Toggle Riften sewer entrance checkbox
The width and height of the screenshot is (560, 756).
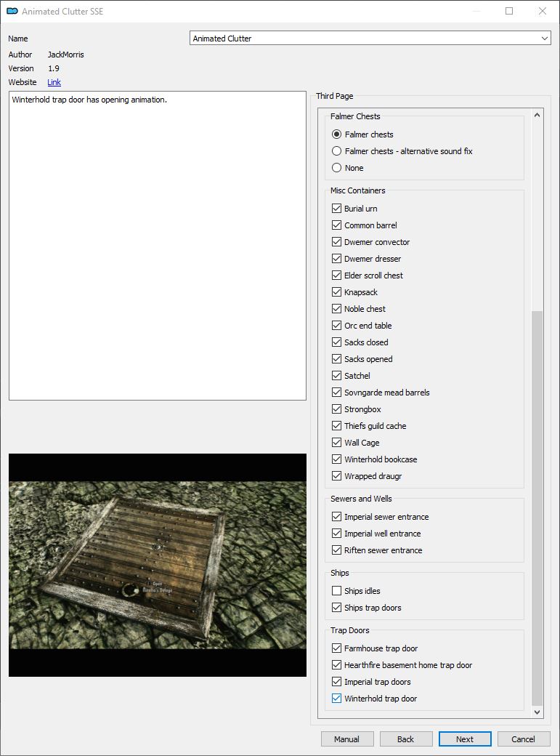[x=336, y=550]
